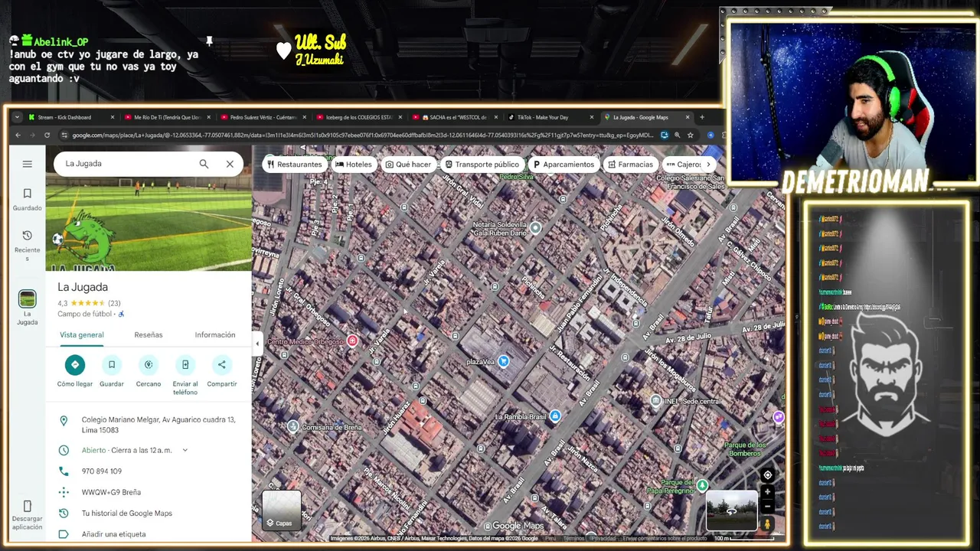The width and height of the screenshot is (980, 551).
Task: Click the address Colegio Mariano Melgar
Action: coord(158,425)
